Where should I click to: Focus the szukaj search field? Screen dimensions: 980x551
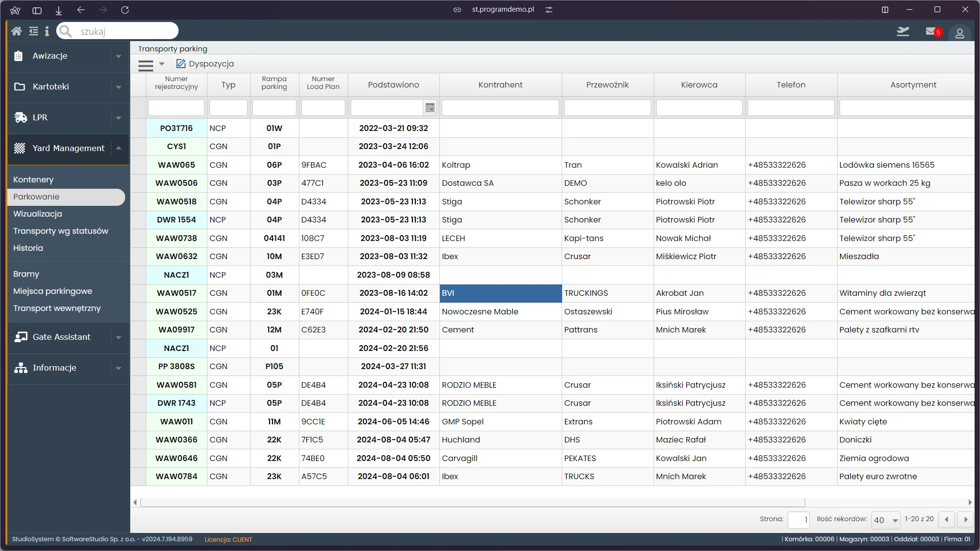coord(117,31)
